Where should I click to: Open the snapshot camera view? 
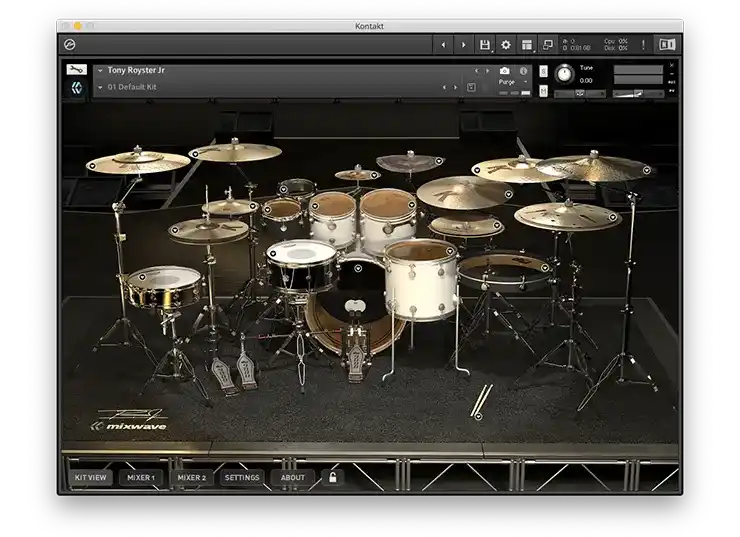(505, 71)
